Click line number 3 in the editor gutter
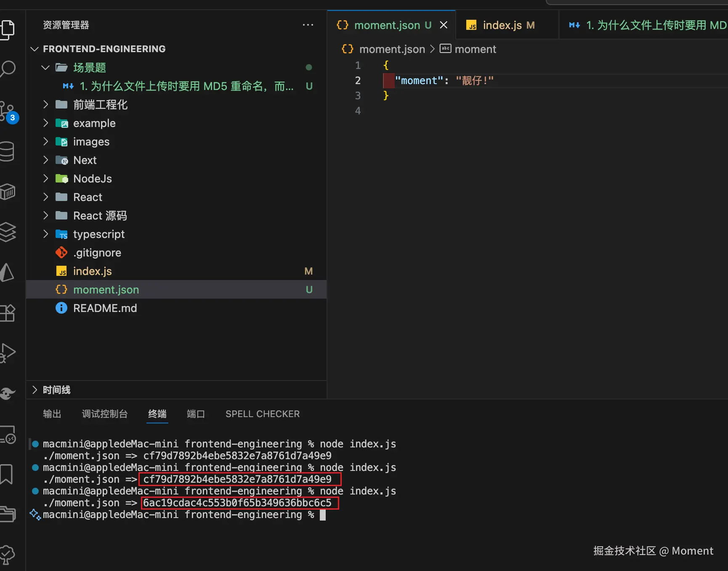 (358, 96)
